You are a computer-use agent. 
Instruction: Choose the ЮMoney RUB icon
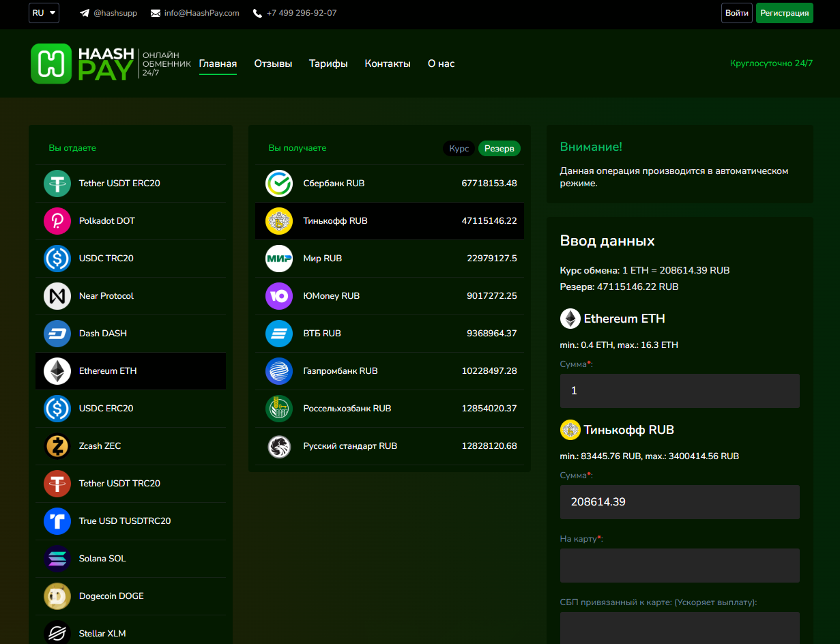click(279, 296)
